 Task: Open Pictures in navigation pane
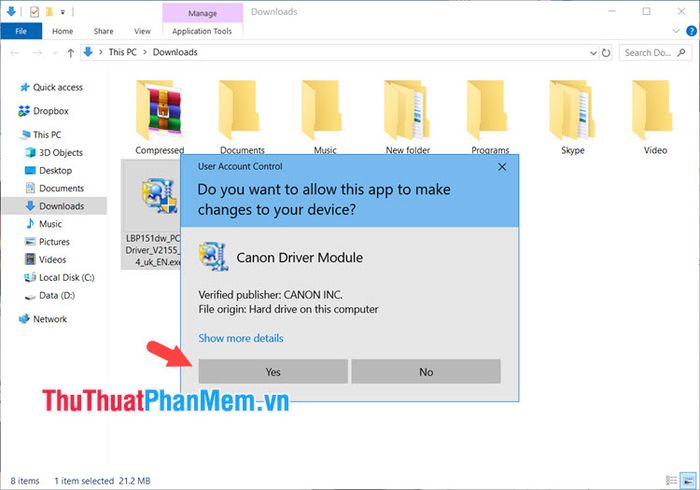coord(54,242)
